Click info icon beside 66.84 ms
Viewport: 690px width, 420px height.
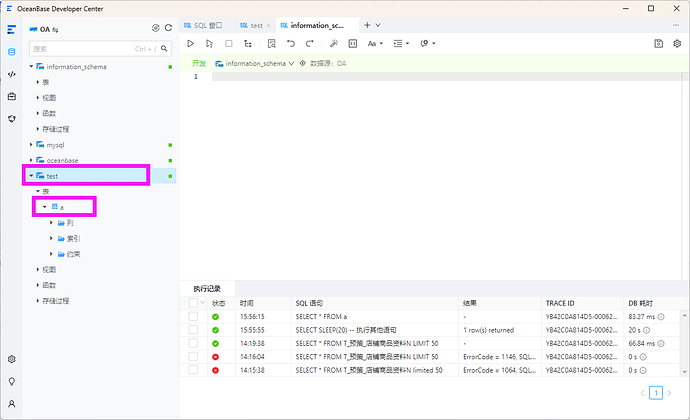(x=661, y=343)
